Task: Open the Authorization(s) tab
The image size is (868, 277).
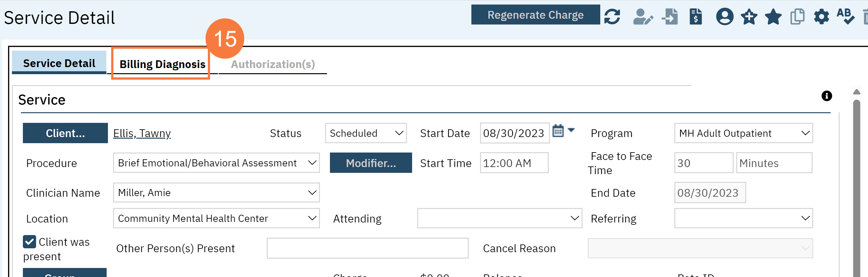Action: tap(273, 64)
